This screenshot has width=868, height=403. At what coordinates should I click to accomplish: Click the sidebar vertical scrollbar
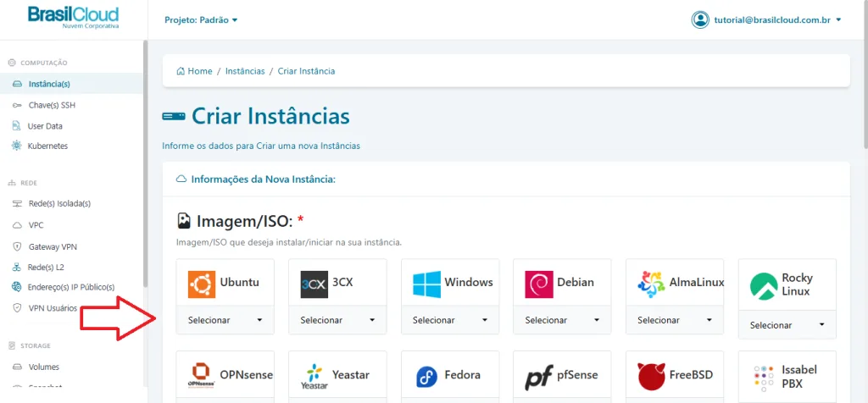tap(145, 163)
